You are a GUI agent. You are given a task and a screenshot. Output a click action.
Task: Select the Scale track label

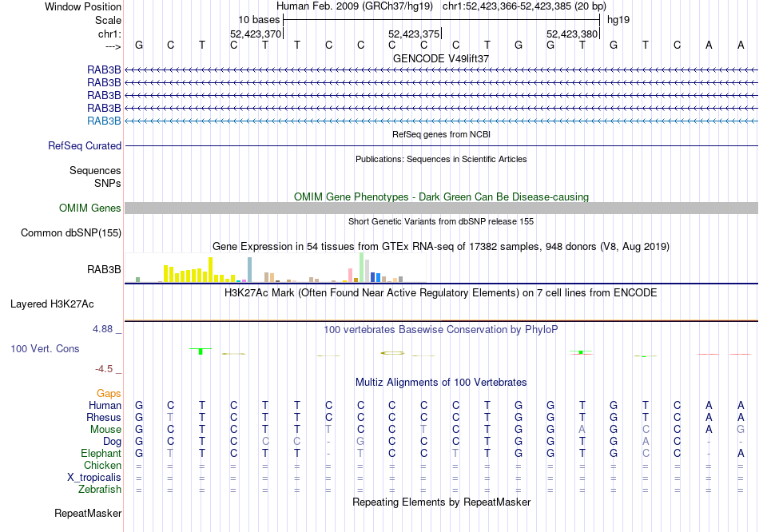click(x=108, y=20)
